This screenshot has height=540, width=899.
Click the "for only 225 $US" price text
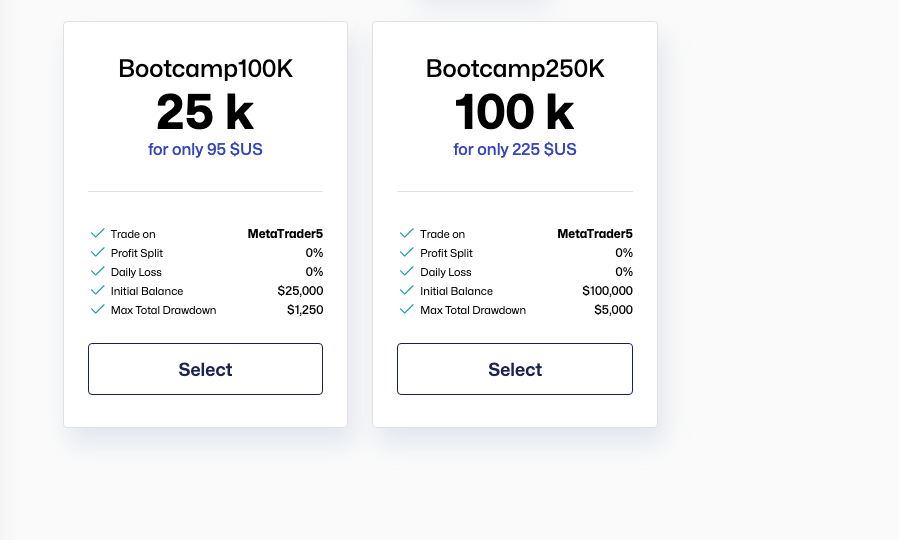pos(515,150)
